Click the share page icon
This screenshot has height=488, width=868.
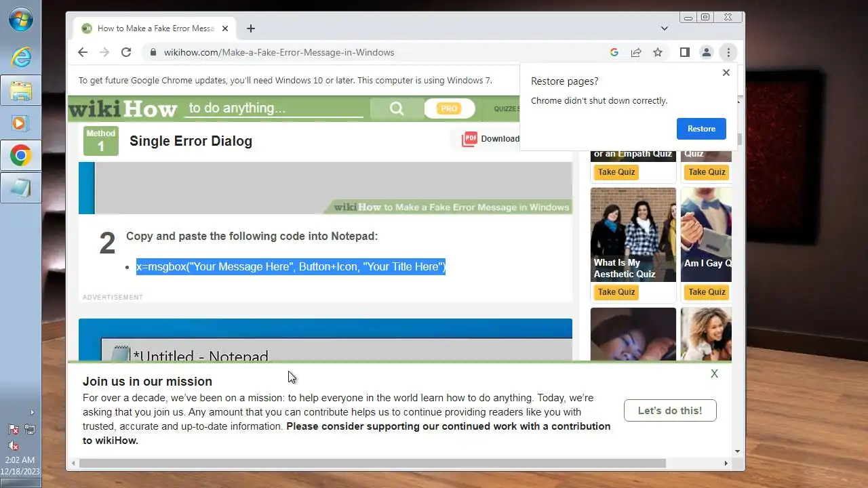(x=636, y=52)
